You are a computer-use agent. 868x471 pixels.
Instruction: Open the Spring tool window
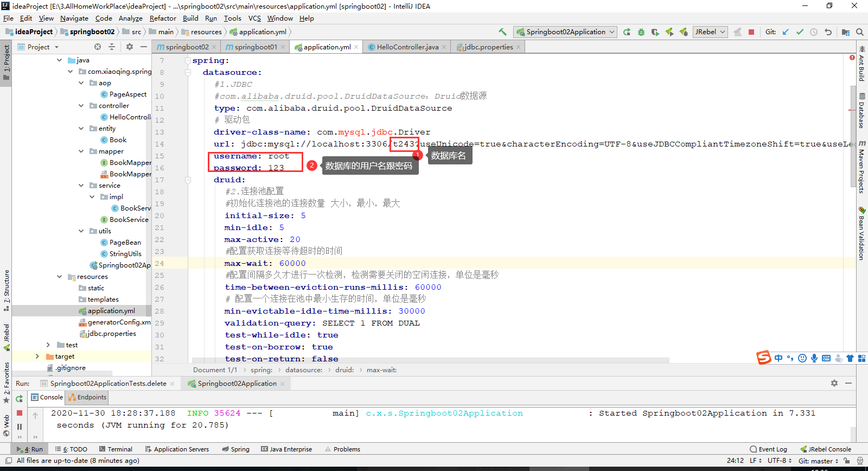coord(235,449)
